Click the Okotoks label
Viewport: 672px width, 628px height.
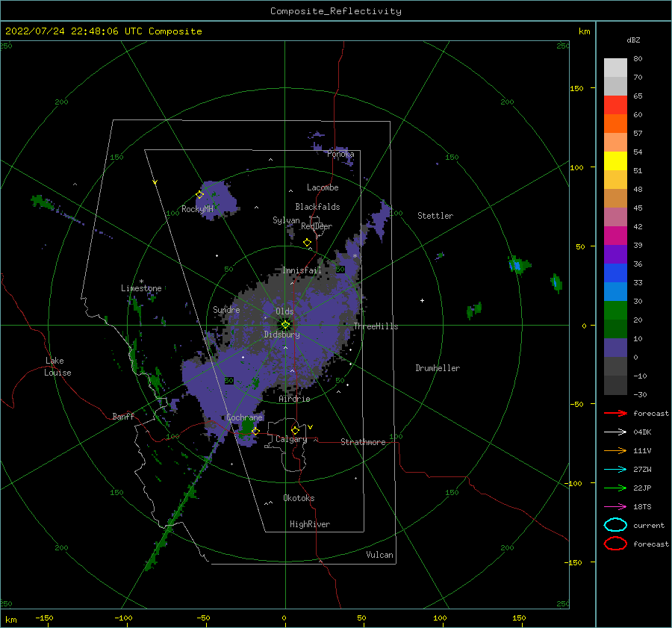point(299,498)
